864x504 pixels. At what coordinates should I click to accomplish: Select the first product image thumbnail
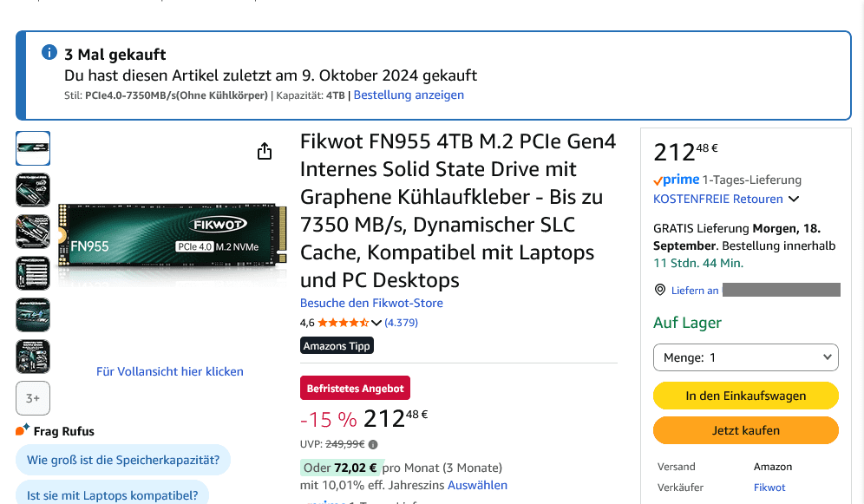point(33,148)
